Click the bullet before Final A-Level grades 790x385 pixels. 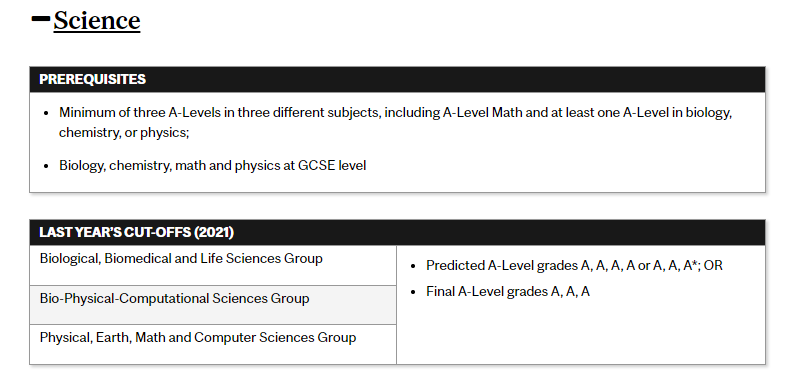pyautogui.click(x=413, y=292)
